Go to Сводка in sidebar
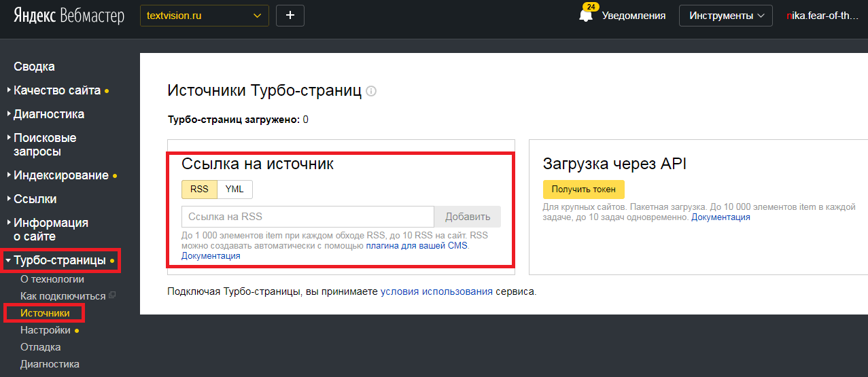This screenshot has width=868, height=377. (x=34, y=67)
